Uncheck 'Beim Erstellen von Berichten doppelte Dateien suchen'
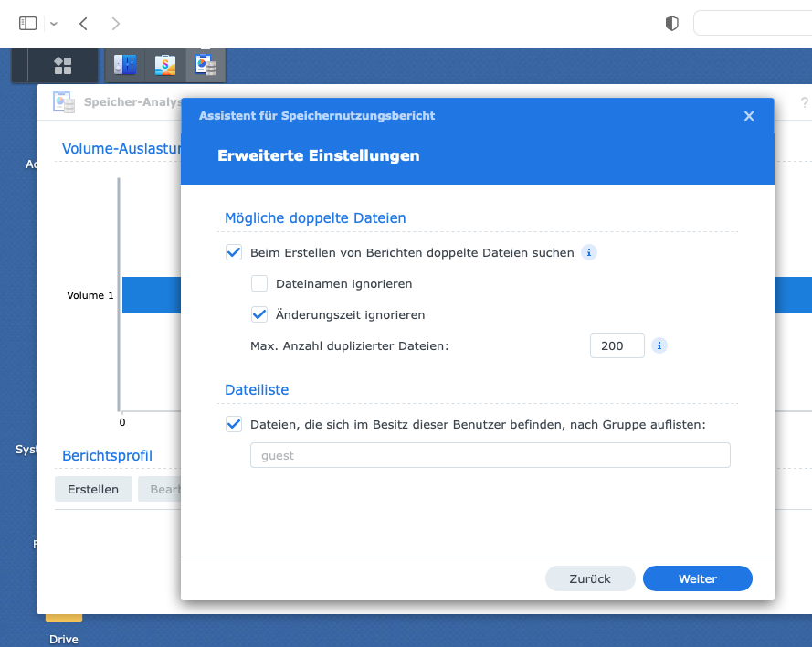Screen dimensions: 812x647 point(234,252)
